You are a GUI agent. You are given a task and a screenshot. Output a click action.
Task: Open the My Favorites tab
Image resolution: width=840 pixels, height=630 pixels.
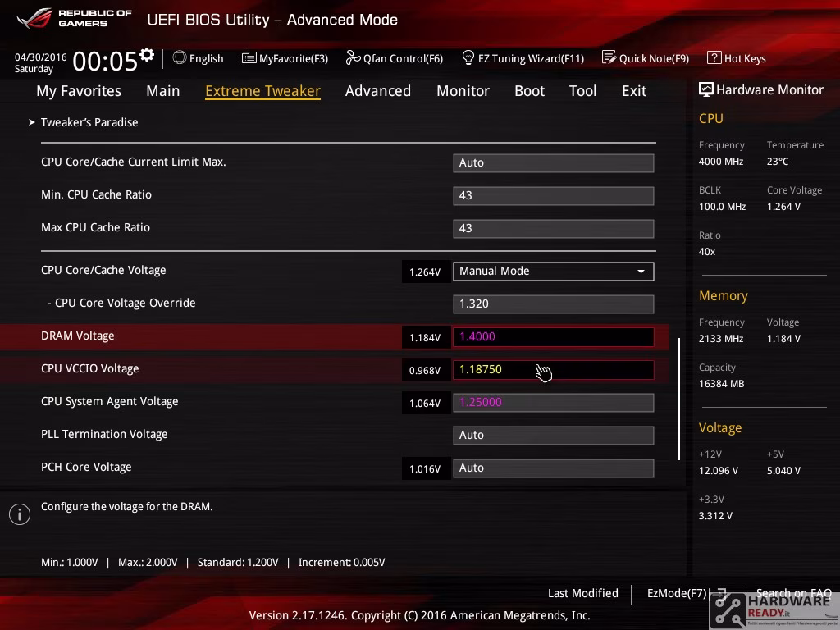pyautogui.click(x=79, y=90)
